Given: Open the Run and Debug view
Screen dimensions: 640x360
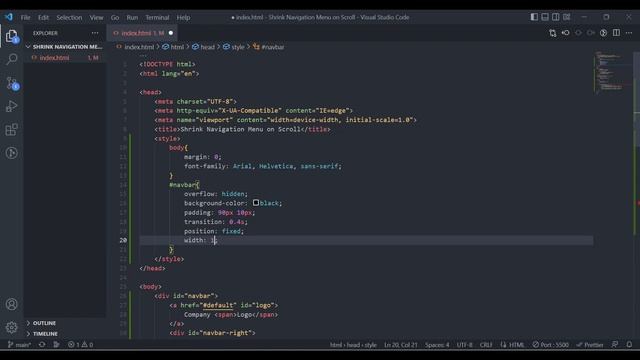Looking at the screenshot, I should [x=12, y=107].
